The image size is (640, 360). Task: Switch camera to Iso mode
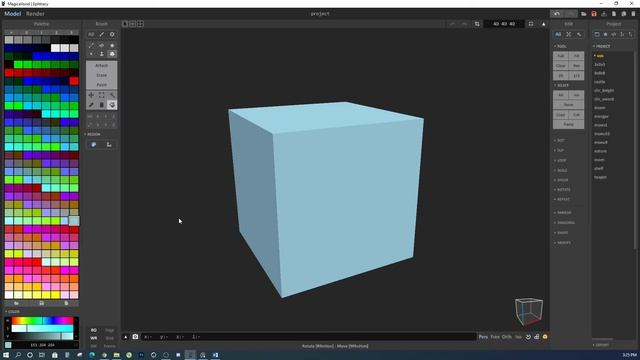click(x=518, y=337)
